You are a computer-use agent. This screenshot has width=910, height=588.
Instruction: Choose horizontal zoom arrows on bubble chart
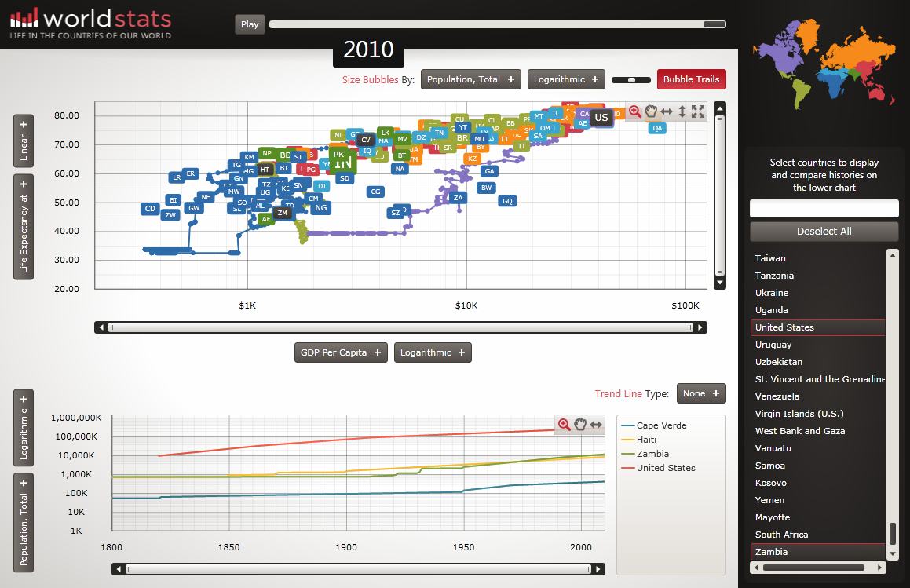667,111
